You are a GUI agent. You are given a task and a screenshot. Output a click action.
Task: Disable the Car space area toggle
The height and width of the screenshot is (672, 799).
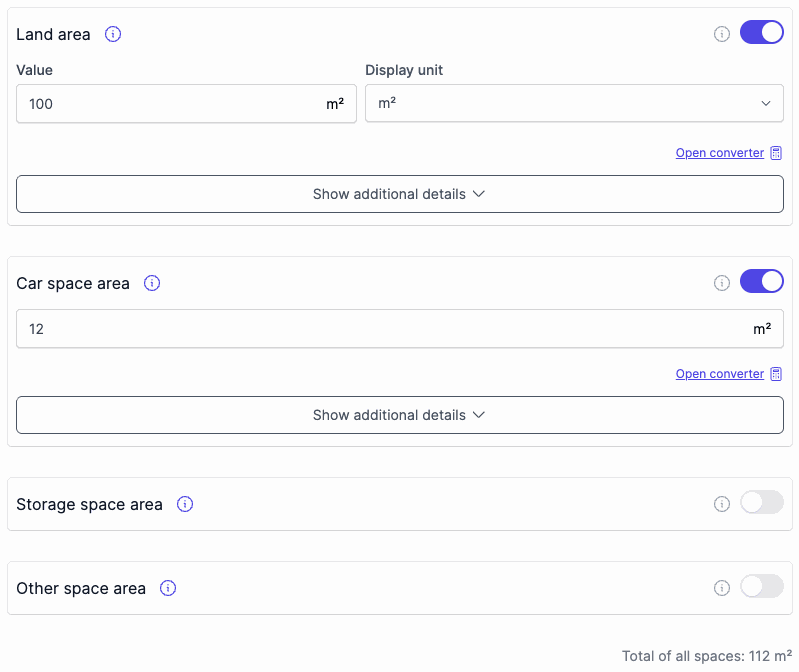pos(761,281)
